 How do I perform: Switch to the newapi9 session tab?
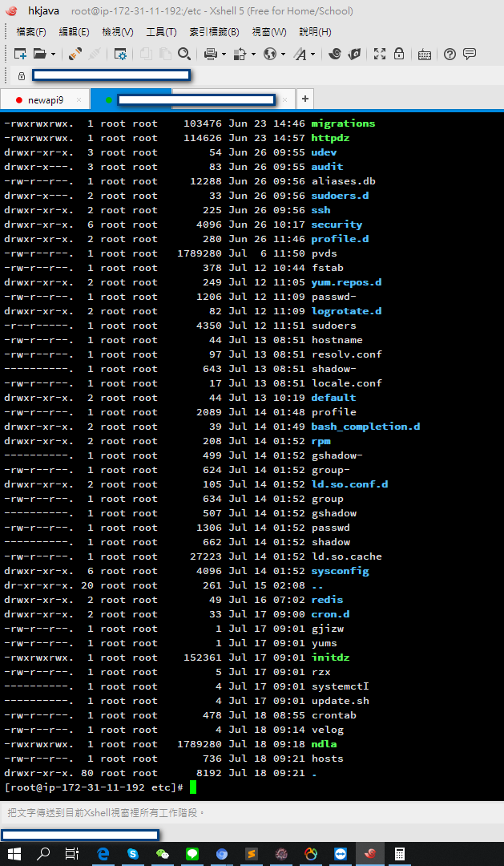tap(45, 100)
